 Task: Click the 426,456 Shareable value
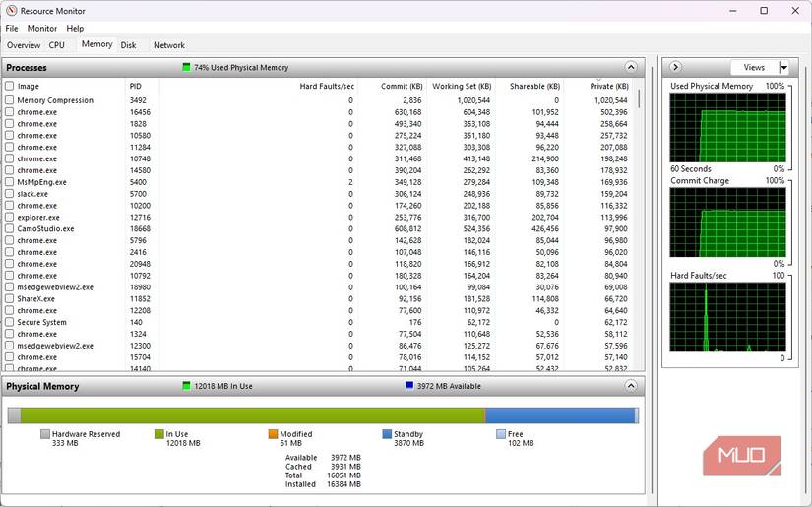point(545,228)
